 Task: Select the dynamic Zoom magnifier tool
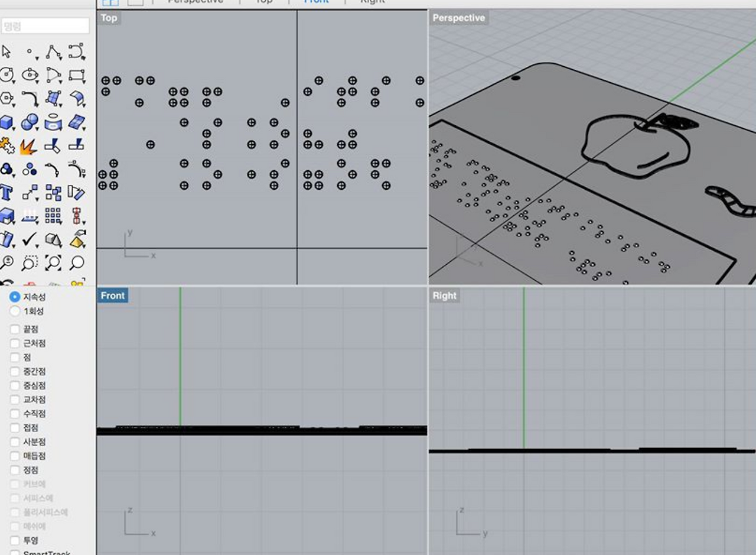6,262
